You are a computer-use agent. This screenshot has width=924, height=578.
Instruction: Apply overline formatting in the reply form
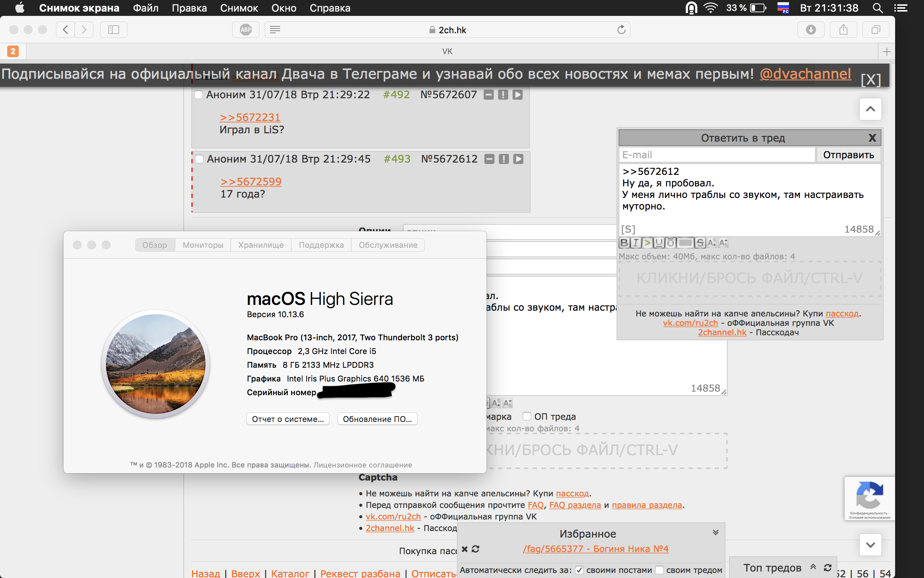point(670,243)
